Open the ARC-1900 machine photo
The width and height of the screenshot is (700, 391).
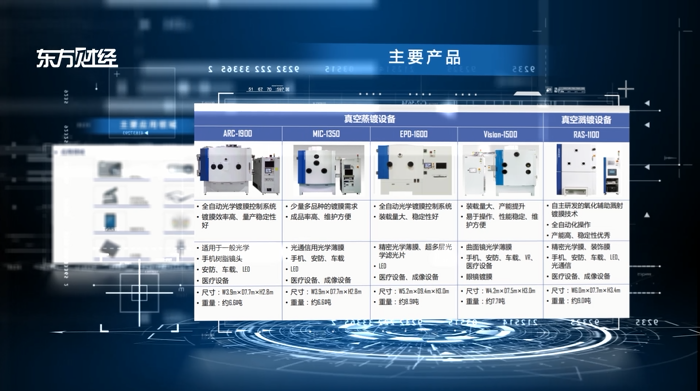[238, 170]
